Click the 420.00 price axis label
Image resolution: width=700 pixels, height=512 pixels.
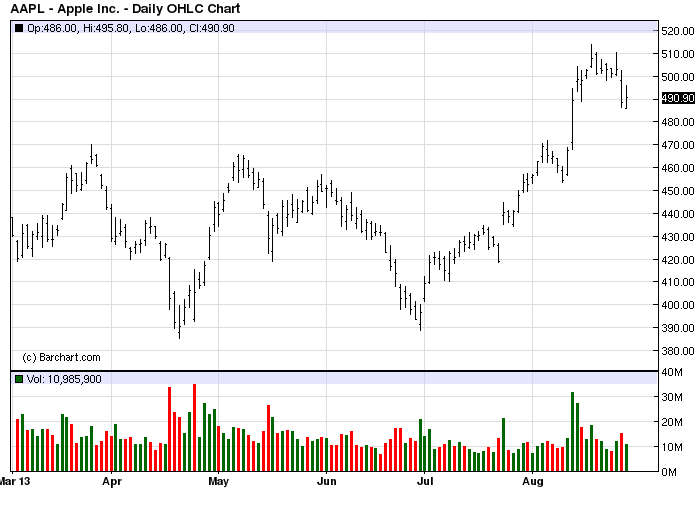tap(678, 260)
